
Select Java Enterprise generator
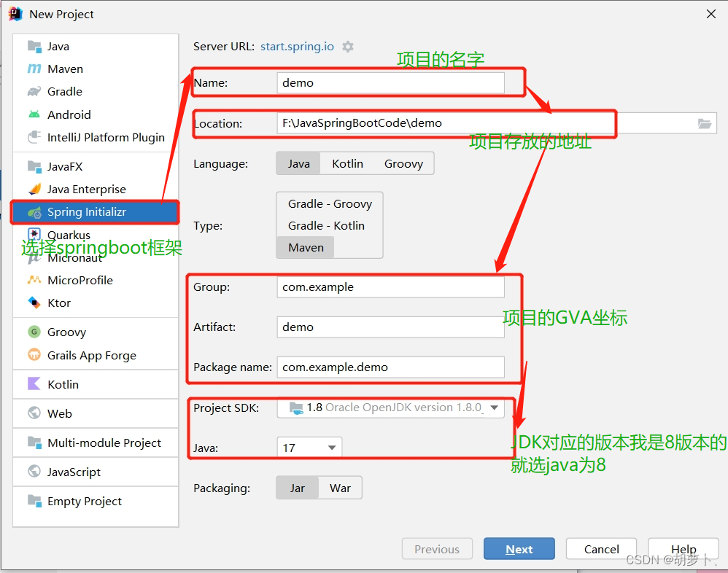point(96,190)
